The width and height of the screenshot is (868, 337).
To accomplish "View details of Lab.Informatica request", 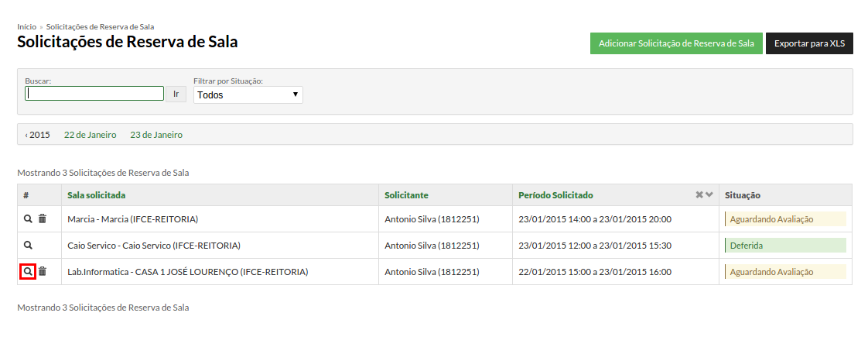I will click(28, 272).
